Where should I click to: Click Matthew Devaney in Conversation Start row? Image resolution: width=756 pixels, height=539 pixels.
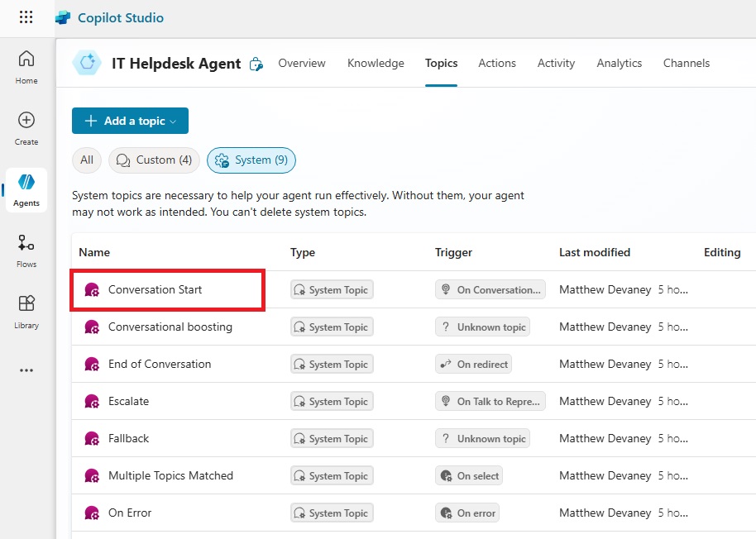[x=605, y=289]
